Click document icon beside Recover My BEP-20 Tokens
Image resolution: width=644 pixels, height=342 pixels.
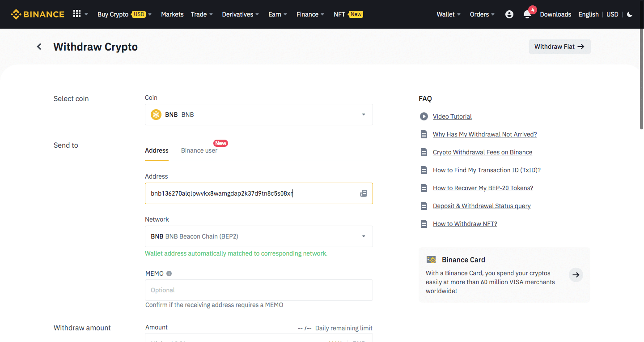(424, 188)
